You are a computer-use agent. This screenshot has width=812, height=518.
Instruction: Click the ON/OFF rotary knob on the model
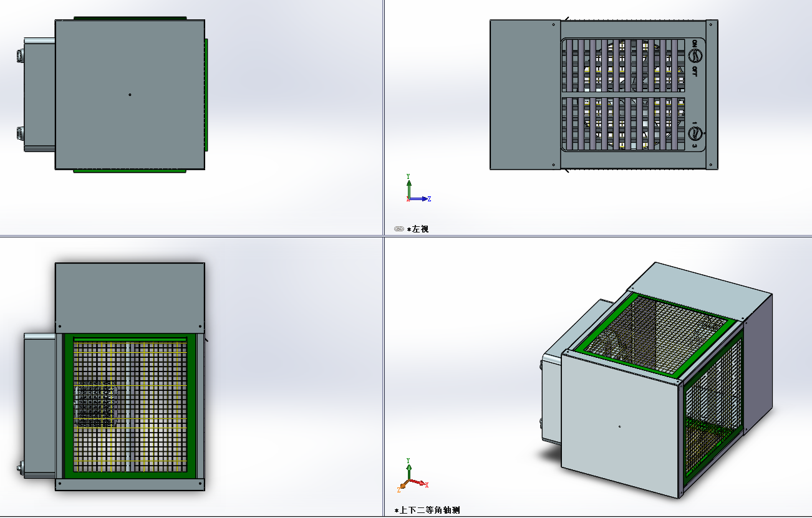coord(694,55)
